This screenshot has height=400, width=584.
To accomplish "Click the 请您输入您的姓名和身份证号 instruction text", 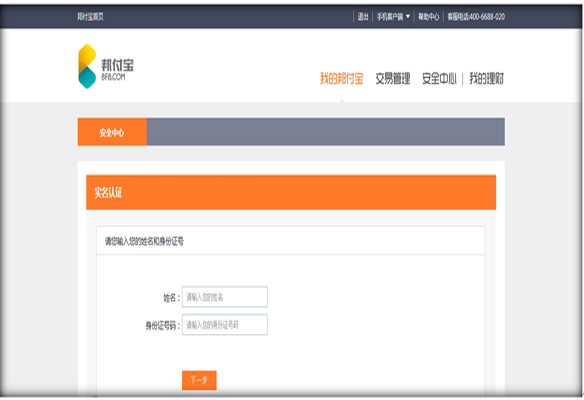I will click(144, 241).
